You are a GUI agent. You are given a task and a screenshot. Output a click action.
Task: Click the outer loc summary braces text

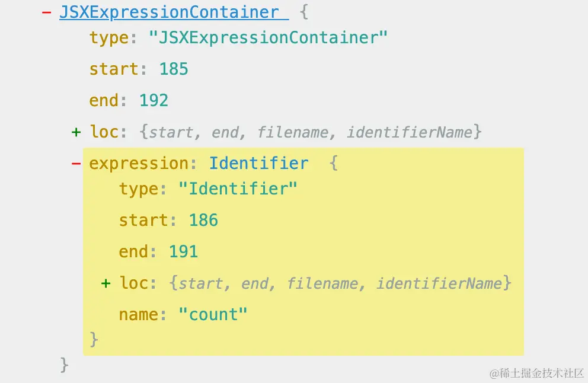[x=311, y=132]
